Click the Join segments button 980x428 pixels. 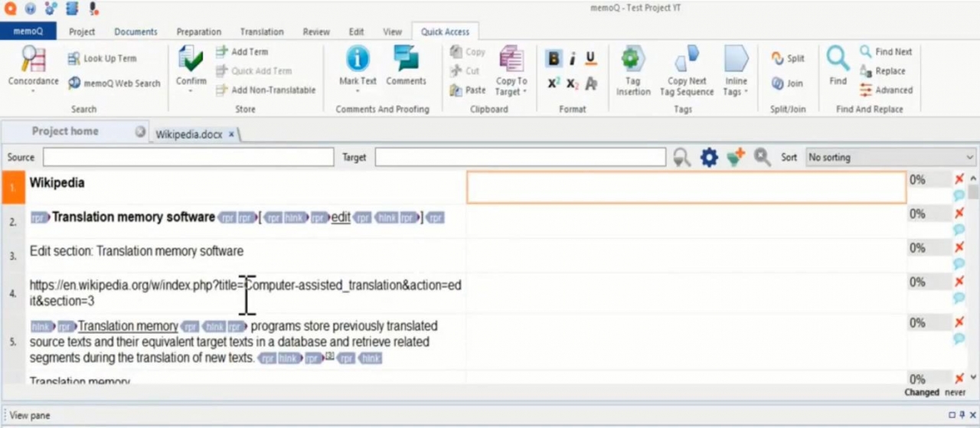pos(788,83)
